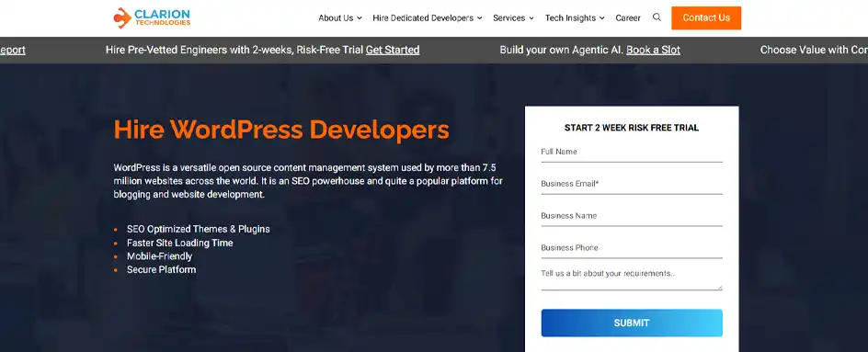The width and height of the screenshot is (868, 352).
Task: Select the Secure Platform bullet text
Action: 161,269
